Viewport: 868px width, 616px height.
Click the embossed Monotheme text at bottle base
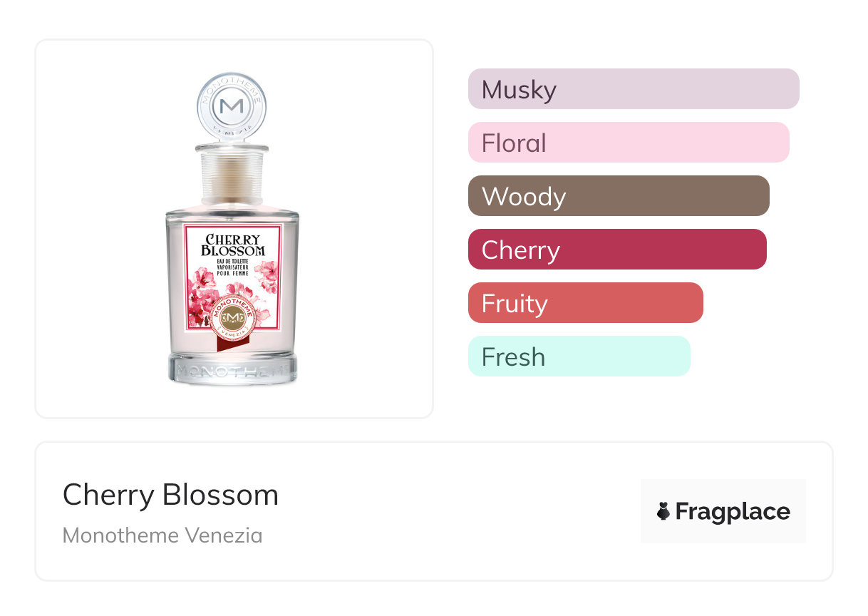pyautogui.click(x=233, y=371)
